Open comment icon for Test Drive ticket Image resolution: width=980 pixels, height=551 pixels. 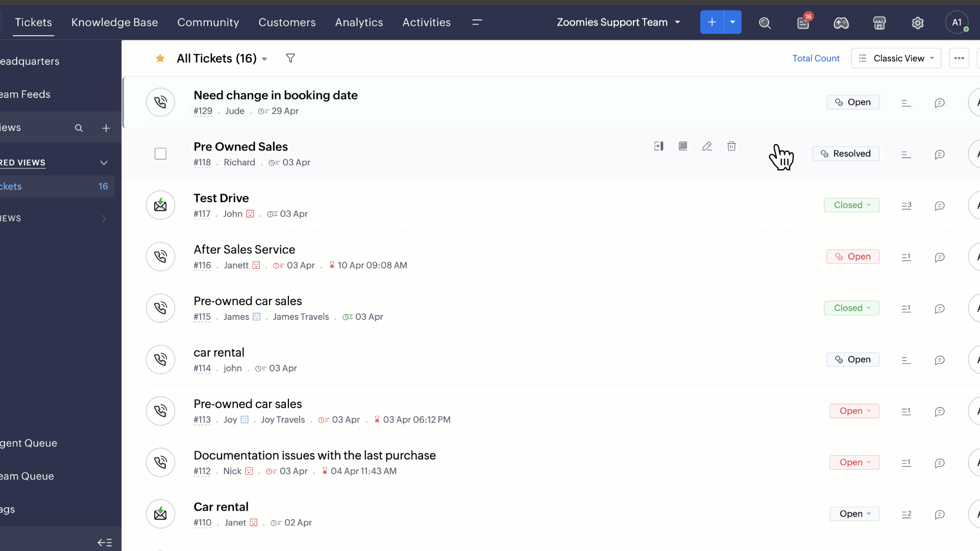tap(940, 206)
